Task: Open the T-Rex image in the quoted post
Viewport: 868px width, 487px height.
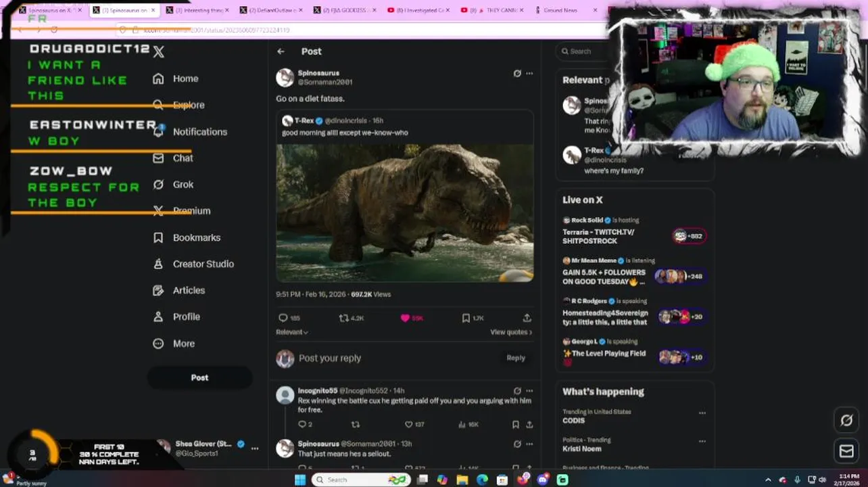Action: (x=404, y=212)
